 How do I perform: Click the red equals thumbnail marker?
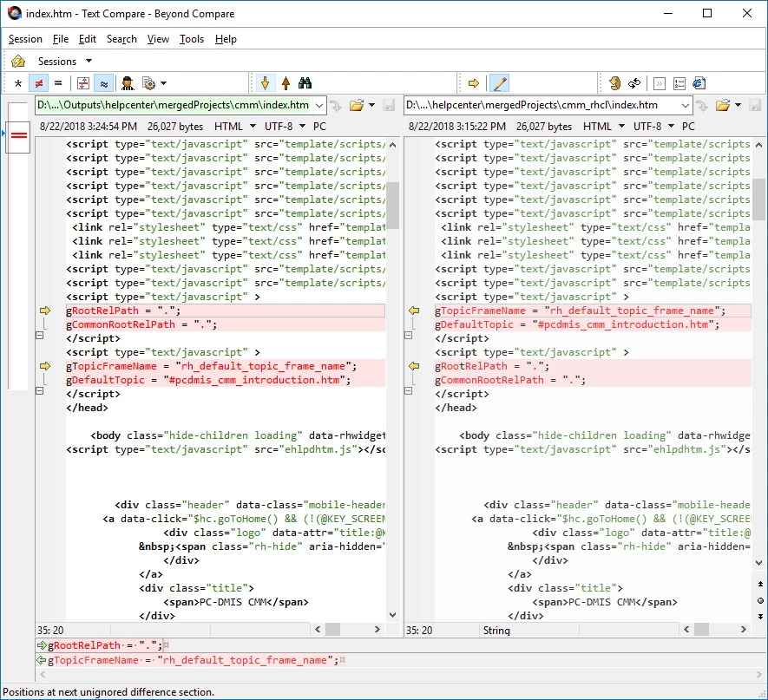(18, 135)
